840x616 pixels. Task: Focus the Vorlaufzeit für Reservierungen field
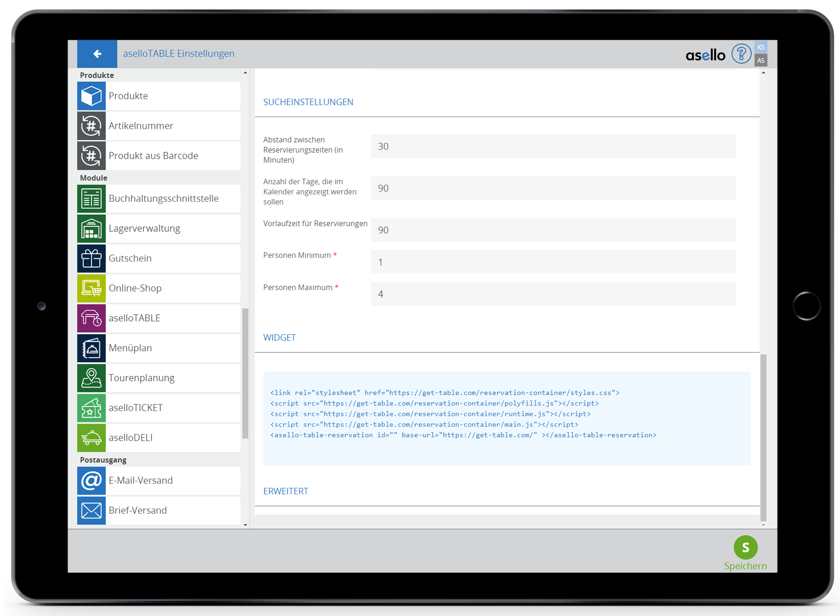[553, 230]
